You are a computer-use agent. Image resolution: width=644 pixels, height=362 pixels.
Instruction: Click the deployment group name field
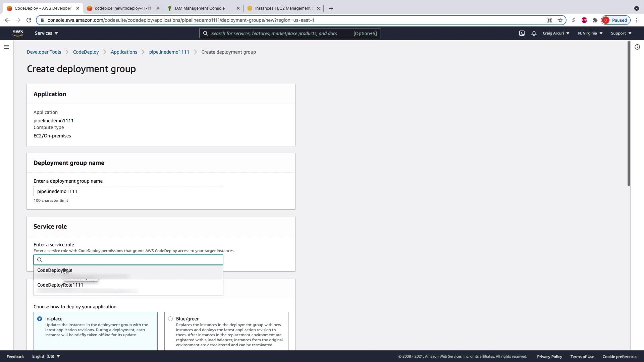tap(128, 191)
